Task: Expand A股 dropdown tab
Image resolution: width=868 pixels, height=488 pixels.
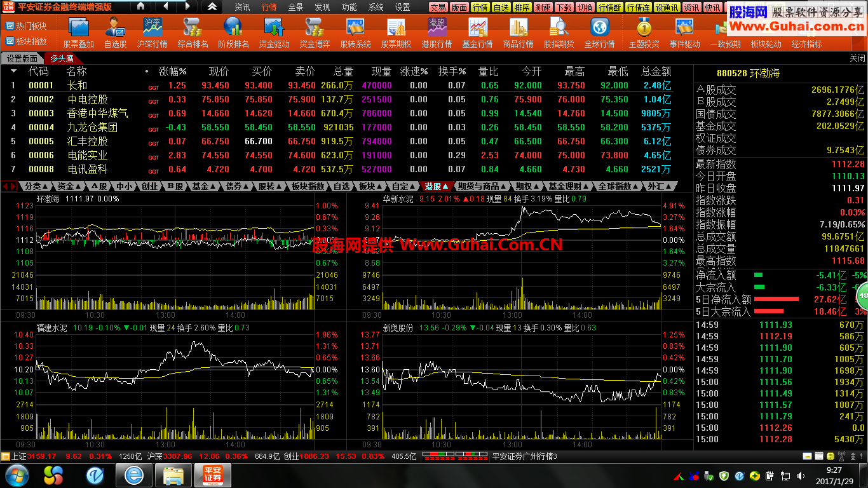Action: (99, 186)
